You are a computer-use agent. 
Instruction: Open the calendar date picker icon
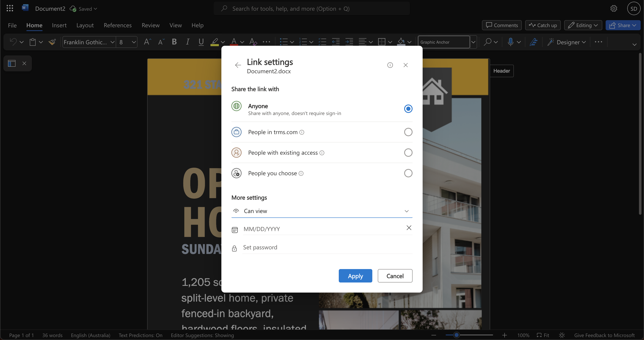[235, 230]
